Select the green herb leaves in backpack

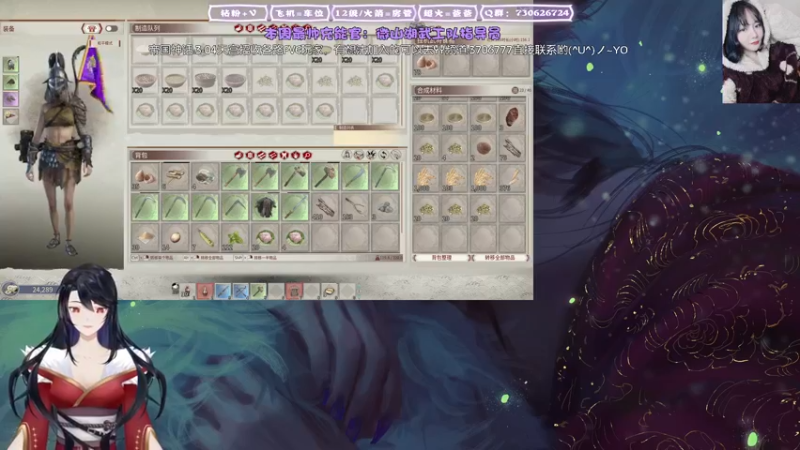235,237
